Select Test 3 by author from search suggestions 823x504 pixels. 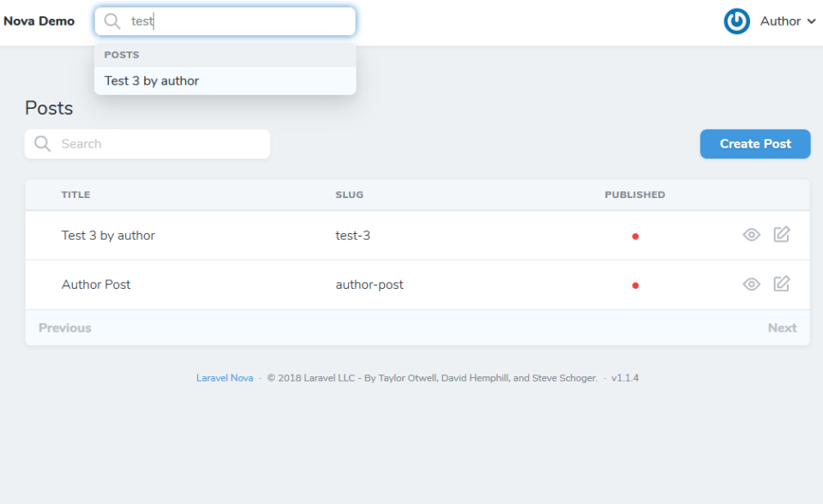(x=150, y=80)
